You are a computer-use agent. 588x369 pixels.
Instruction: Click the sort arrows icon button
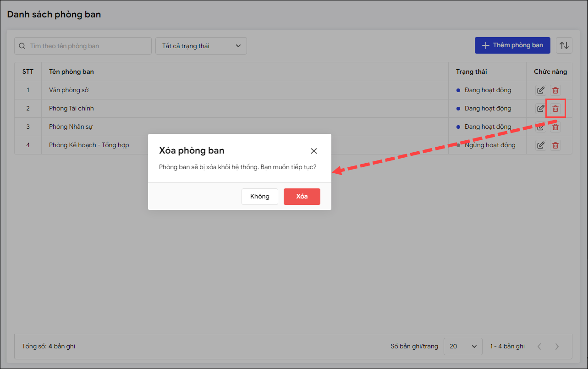pyautogui.click(x=564, y=45)
